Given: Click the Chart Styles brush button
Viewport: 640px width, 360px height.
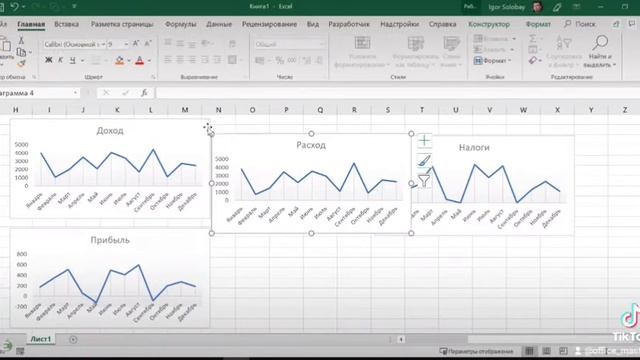Looking at the screenshot, I should point(424,160).
